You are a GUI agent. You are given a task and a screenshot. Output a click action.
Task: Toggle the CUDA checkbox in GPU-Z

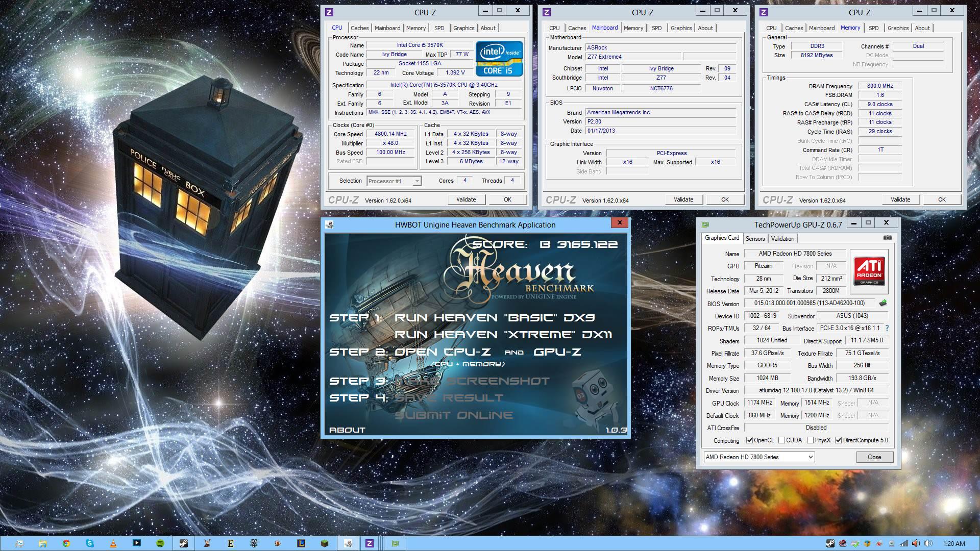(781, 440)
